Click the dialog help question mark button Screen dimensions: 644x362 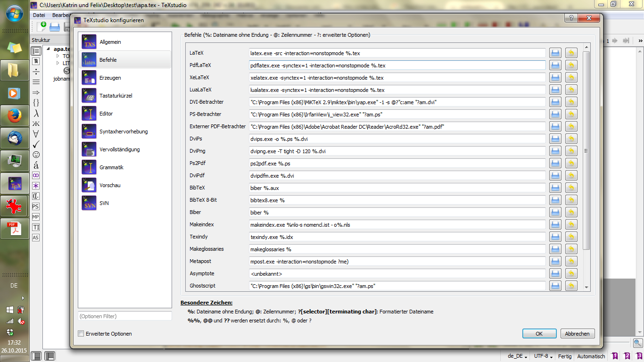[572, 19]
